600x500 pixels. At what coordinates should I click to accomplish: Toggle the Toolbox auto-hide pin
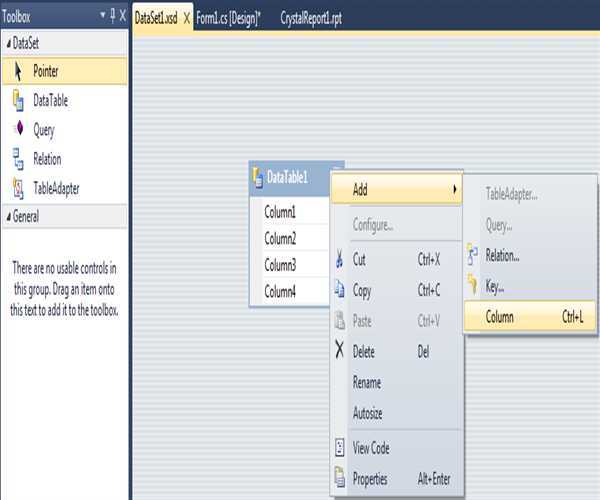pos(112,17)
